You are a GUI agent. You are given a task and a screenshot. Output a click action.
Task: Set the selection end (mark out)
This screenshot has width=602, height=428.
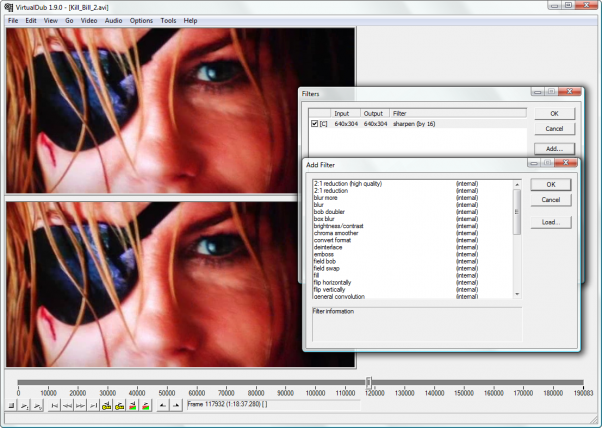pos(176,405)
